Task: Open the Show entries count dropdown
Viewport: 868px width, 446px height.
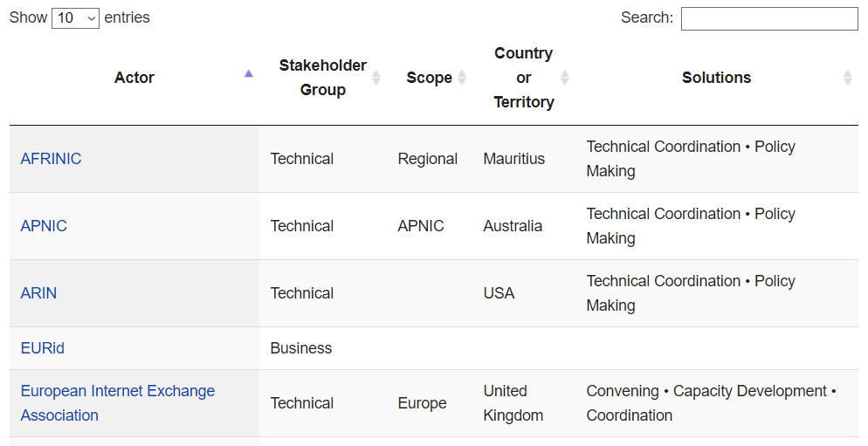Action: coord(75,18)
